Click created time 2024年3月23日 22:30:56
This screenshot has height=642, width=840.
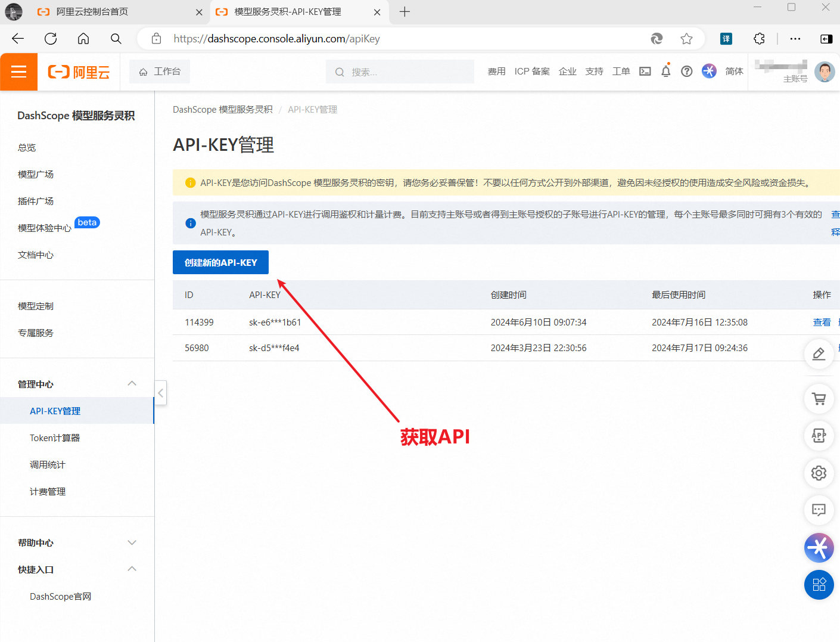539,348
